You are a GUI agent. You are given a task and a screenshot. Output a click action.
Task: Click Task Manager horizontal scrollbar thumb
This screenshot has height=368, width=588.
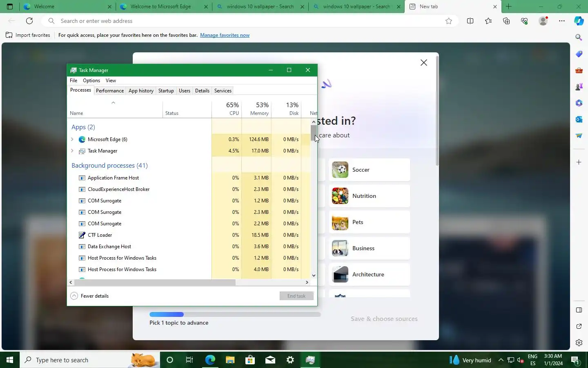pyautogui.click(x=155, y=282)
